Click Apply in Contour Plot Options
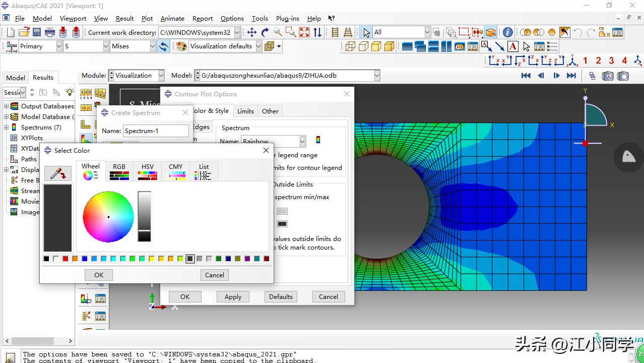The height and width of the screenshot is (363, 644). pyautogui.click(x=233, y=297)
